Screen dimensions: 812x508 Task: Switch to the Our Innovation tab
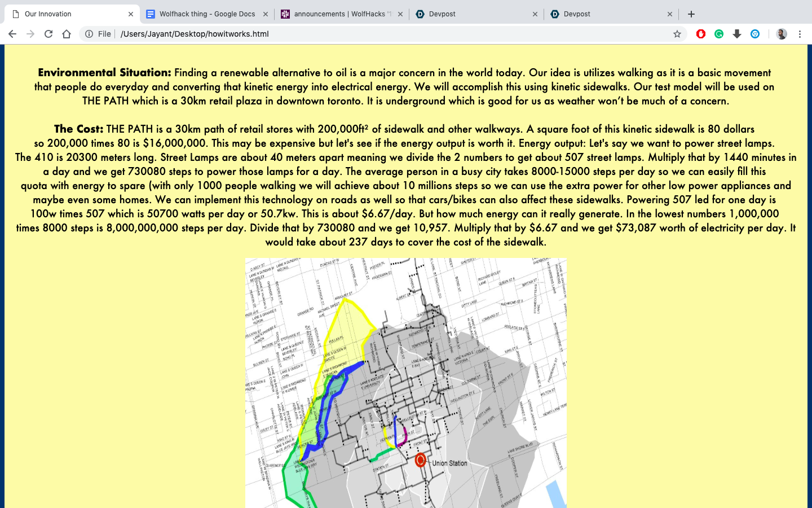pyautogui.click(x=72, y=14)
